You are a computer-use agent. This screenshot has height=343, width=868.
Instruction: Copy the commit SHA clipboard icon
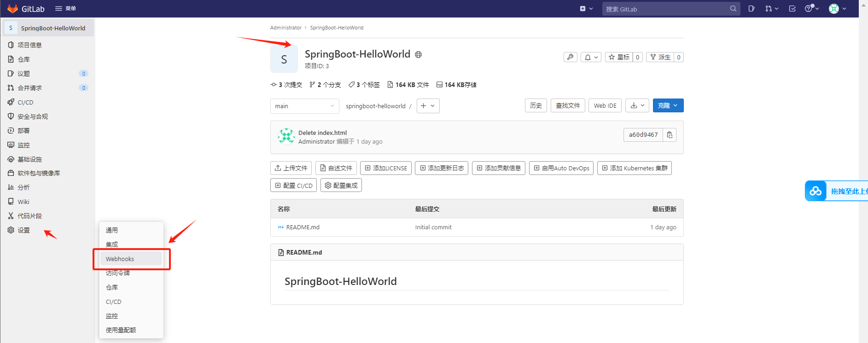pyautogui.click(x=670, y=135)
